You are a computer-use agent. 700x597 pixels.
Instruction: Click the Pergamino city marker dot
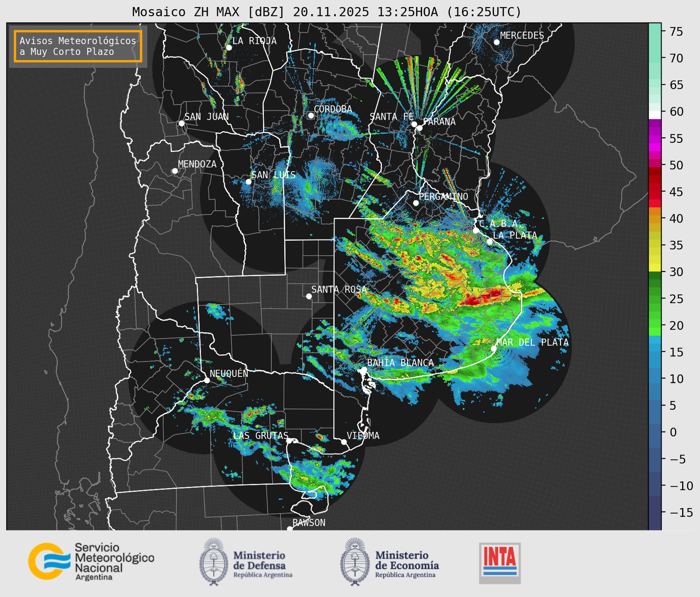(x=416, y=203)
